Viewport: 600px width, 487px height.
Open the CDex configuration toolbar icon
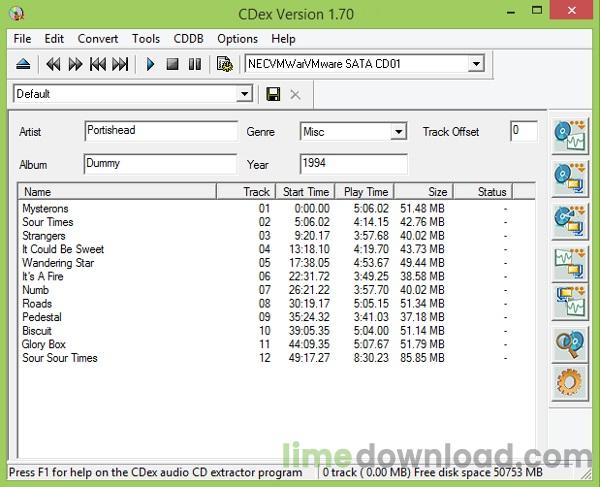225,64
